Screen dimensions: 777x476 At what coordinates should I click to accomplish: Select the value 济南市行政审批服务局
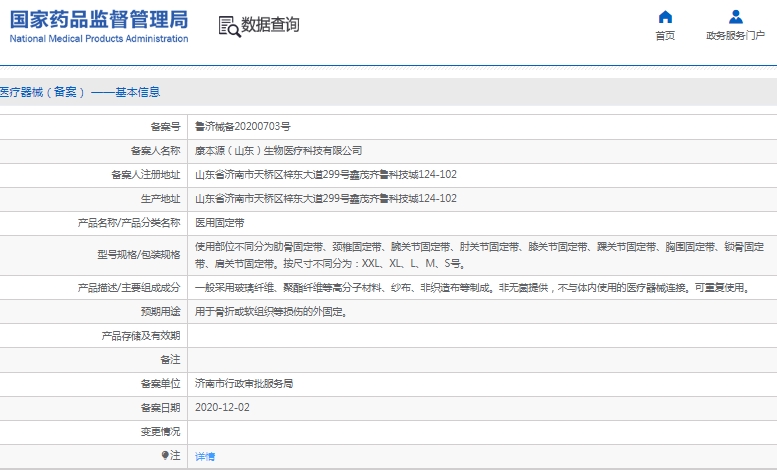click(244, 384)
